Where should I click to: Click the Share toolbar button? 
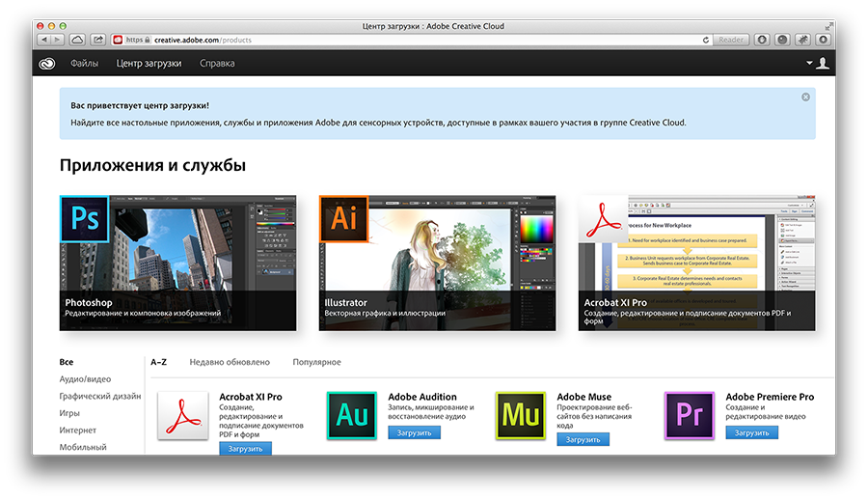coord(98,40)
